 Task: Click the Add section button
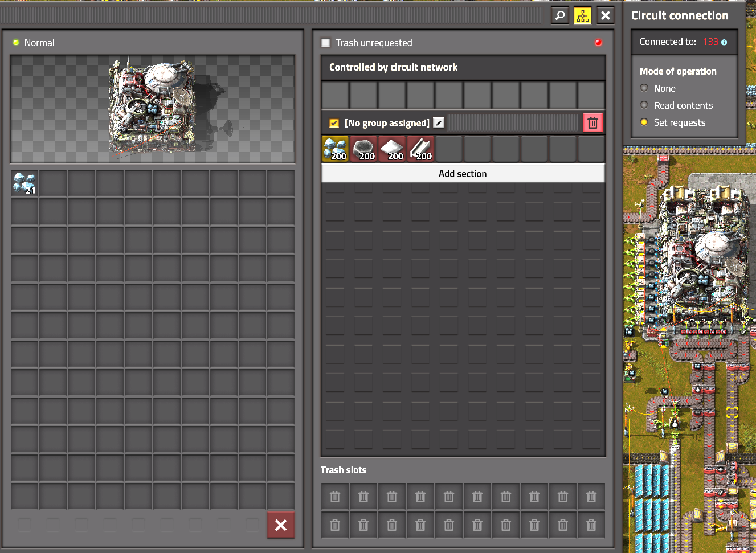pos(463,174)
